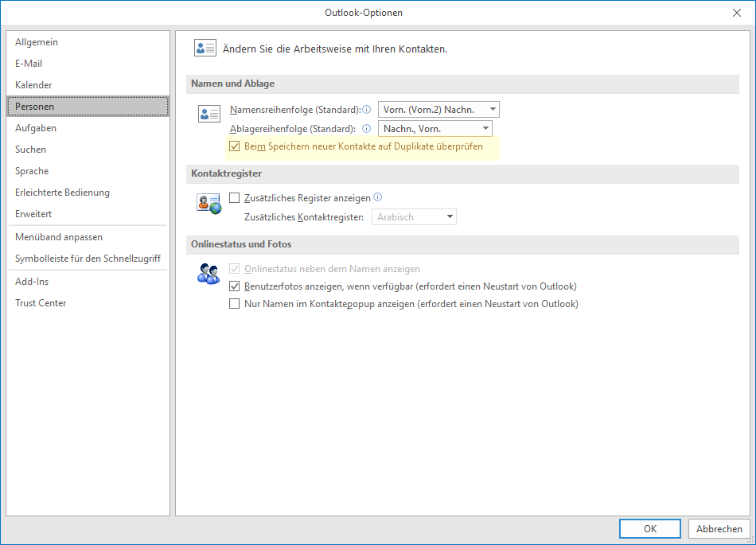Click the Zusätzliches Kontaktregister label
The height and width of the screenshot is (545, 756).
pyautogui.click(x=304, y=217)
